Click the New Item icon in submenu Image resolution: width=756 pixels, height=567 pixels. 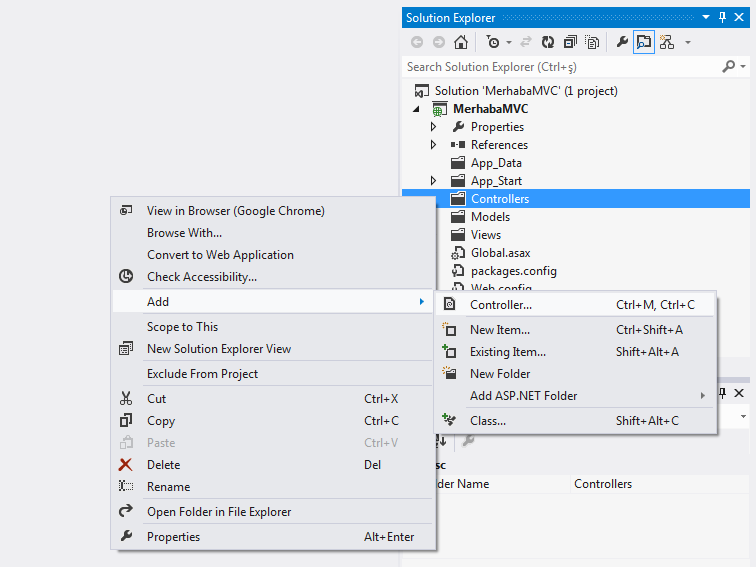[x=449, y=330]
